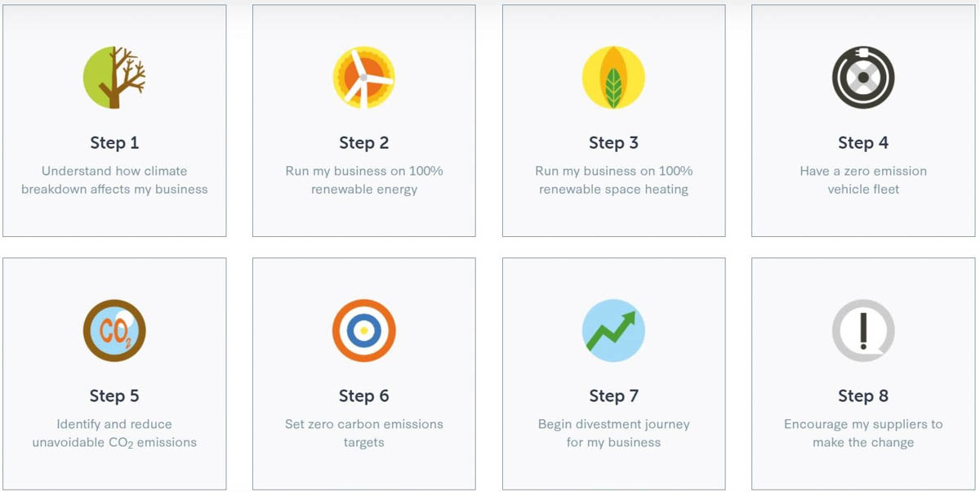The image size is (980, 492).
Task: Select the Step 3 heading
Action: [613, 143]
